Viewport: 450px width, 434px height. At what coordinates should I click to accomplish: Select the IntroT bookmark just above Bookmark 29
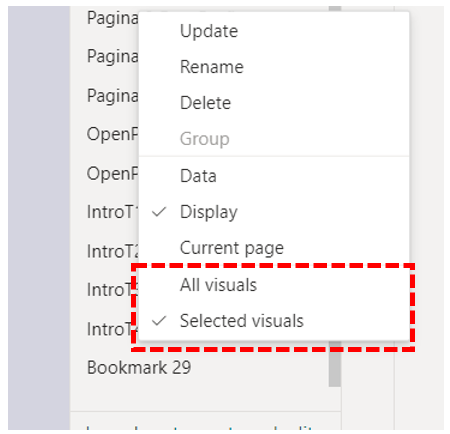110,329
